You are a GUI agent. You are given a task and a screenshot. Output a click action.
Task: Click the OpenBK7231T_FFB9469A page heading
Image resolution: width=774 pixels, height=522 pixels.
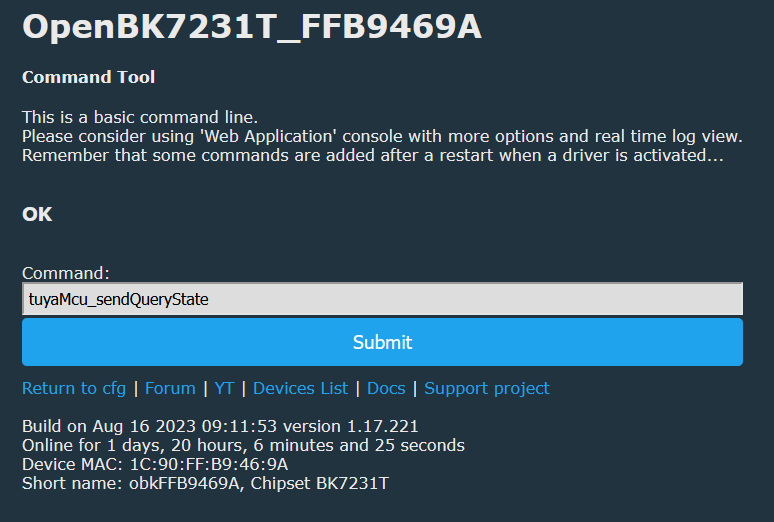click(x=252, y=27)
